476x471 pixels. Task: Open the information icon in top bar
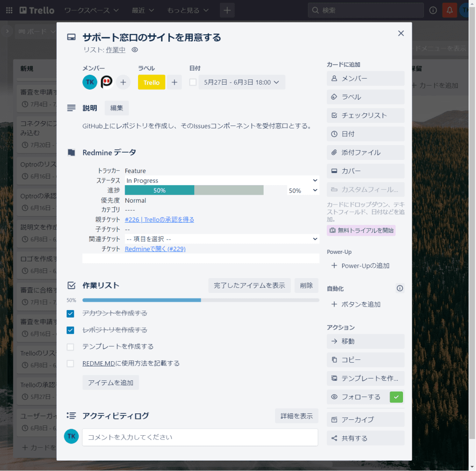[x=433, y=10]
